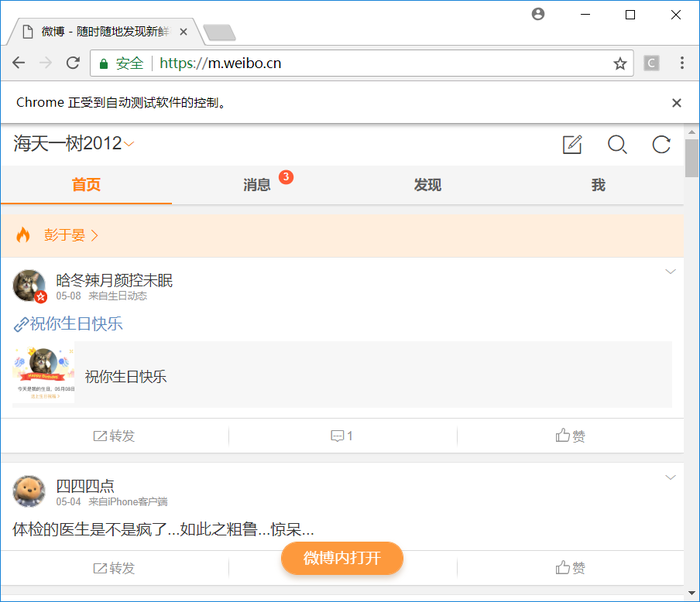Open birthday card thumbnail image
The image size is (700, 602).
(x=43, y=374)
